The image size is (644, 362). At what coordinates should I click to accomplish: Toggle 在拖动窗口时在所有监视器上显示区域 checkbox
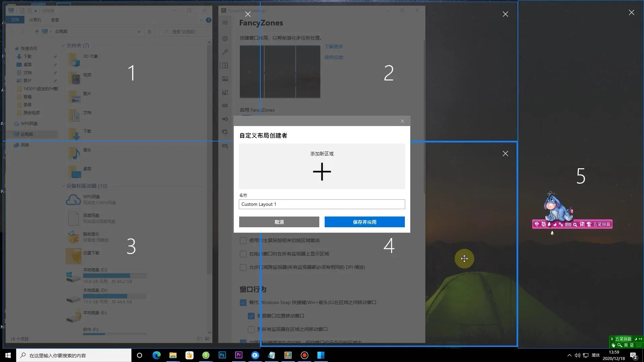(243, 254)
